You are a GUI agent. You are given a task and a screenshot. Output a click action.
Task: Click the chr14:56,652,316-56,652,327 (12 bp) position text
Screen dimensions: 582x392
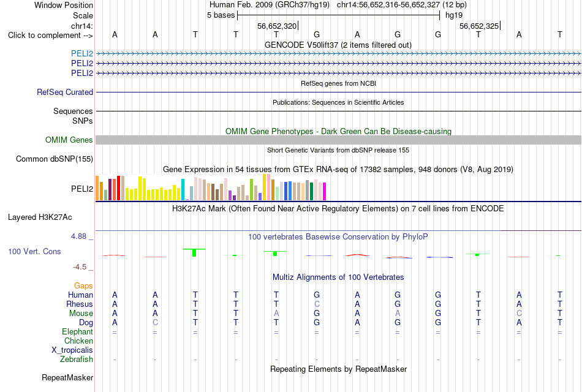[x=402, y=5]
